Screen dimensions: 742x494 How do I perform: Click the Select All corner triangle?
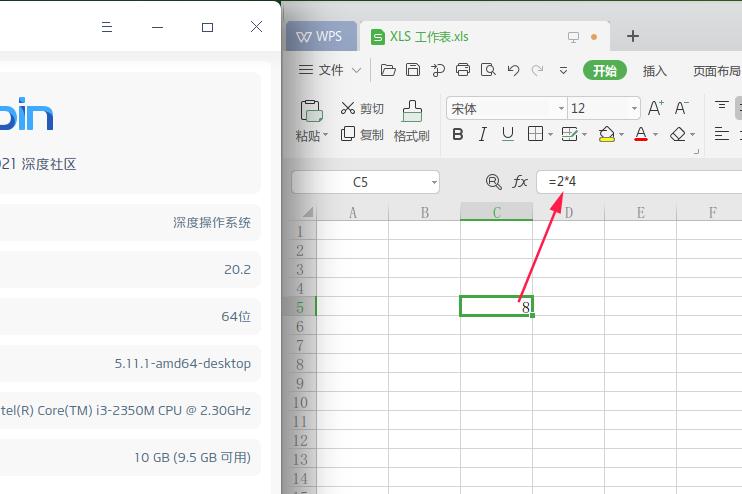coord(308,212)
